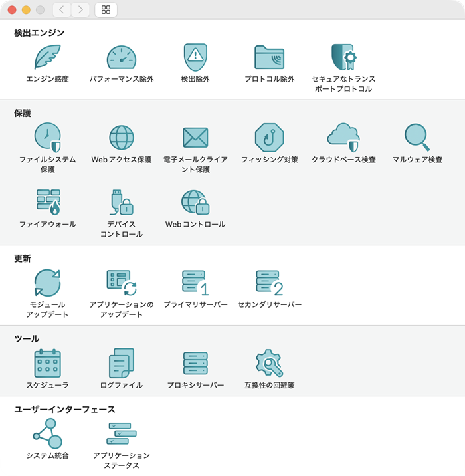Open マルウェア検査 magnifier icon
This screenshot has height=476, width=465.
point(417,137)
